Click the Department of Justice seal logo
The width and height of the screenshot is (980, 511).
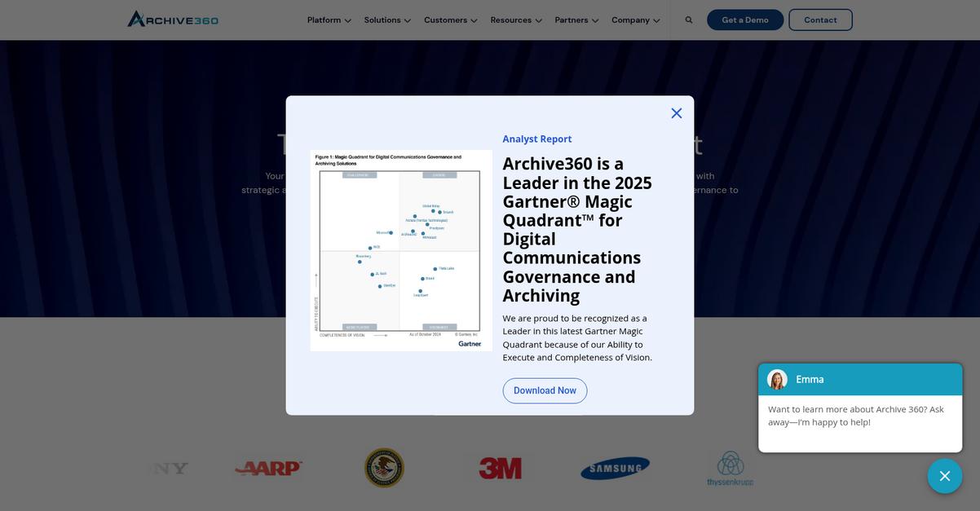click(384, 468)
